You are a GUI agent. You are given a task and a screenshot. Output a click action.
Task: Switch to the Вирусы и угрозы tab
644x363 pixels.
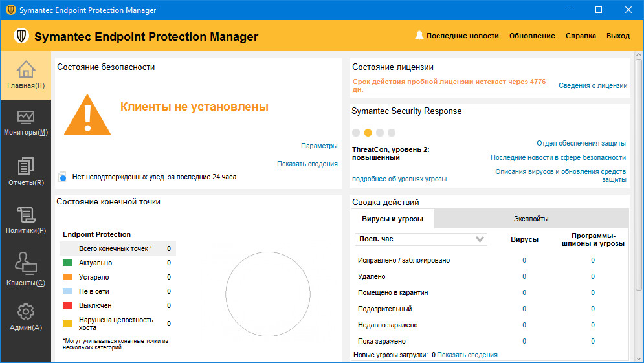tap(393, 219)
